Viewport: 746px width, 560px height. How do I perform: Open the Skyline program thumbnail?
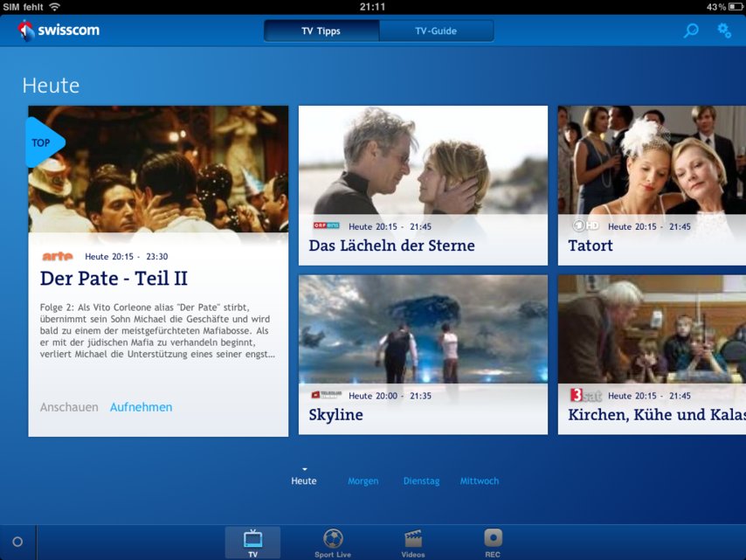pos(423,328)
